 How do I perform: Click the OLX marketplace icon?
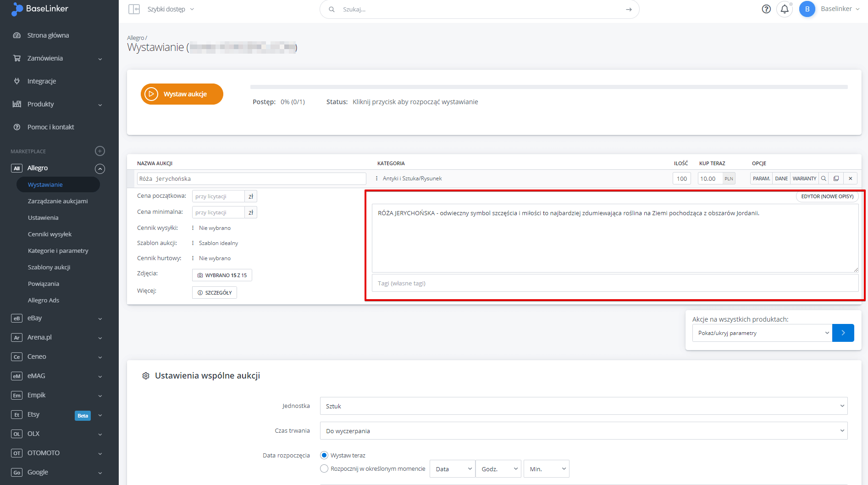click(17, 434)
